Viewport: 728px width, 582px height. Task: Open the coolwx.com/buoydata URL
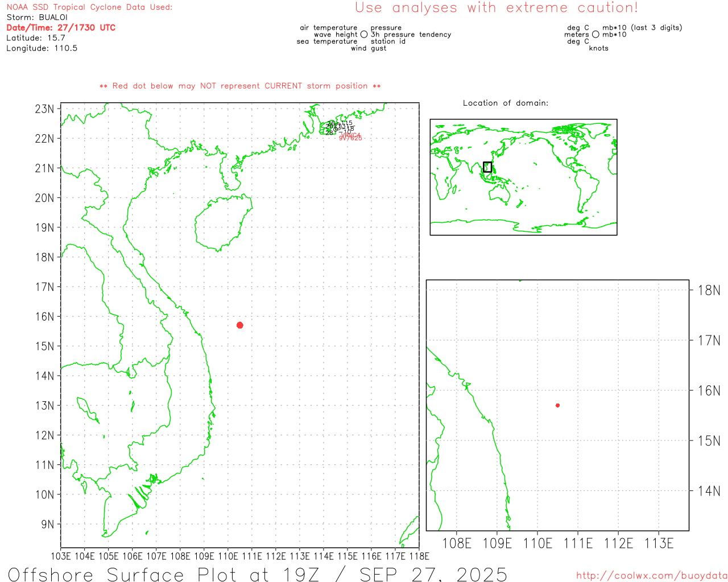(651, 576)
